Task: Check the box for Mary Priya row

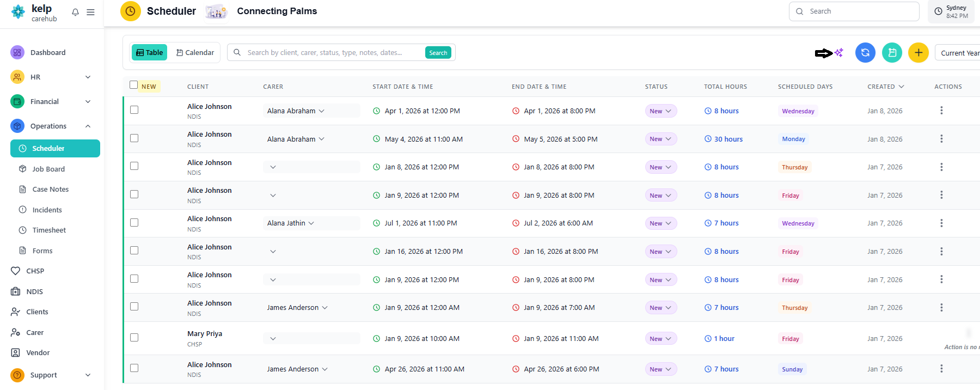Action: click(x=134, y=338)
